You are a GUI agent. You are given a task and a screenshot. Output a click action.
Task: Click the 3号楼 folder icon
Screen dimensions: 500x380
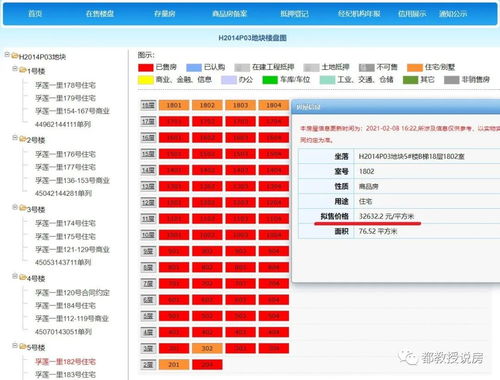[x=22, y=208]
